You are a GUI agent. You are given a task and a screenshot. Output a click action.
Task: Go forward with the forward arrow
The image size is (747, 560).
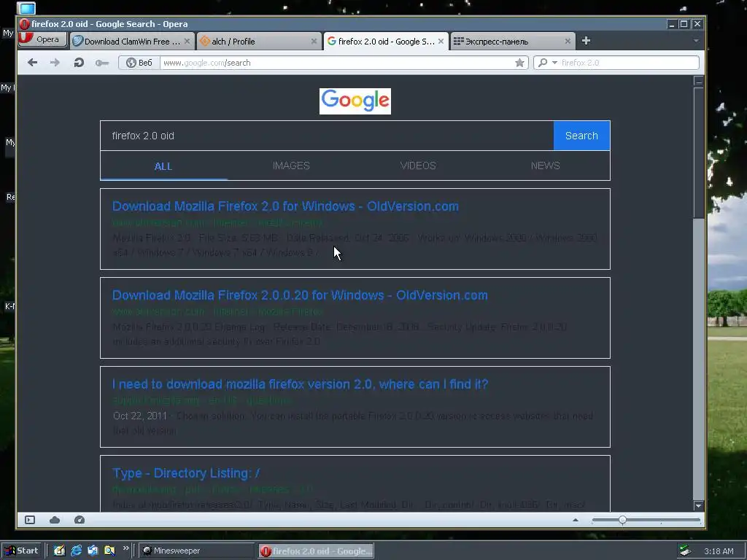[x=55, y=63]
